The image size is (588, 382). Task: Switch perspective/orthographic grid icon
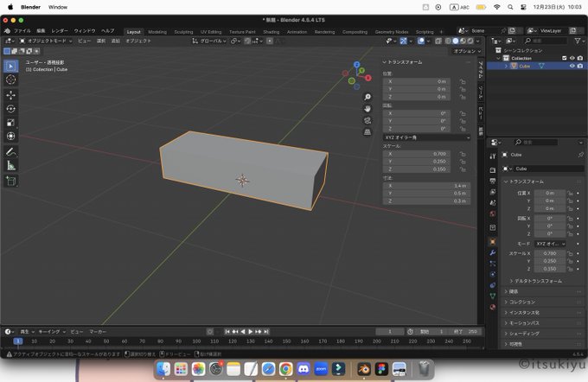[x=367, y=132]
